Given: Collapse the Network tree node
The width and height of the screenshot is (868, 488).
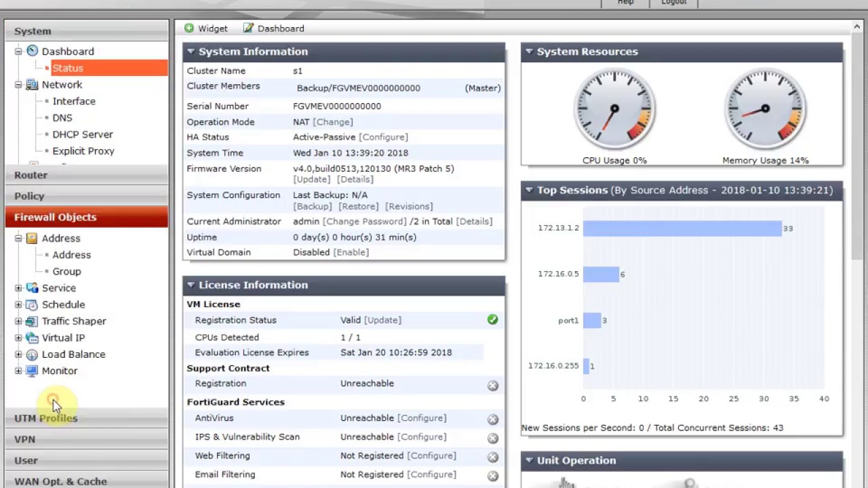Looking at the screenshot, I should tap(18, 85).
